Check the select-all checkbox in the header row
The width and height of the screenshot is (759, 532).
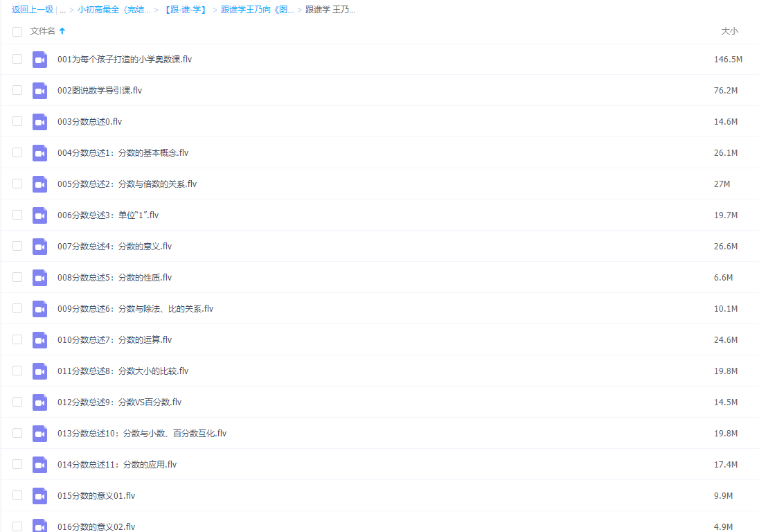point(17,31)
